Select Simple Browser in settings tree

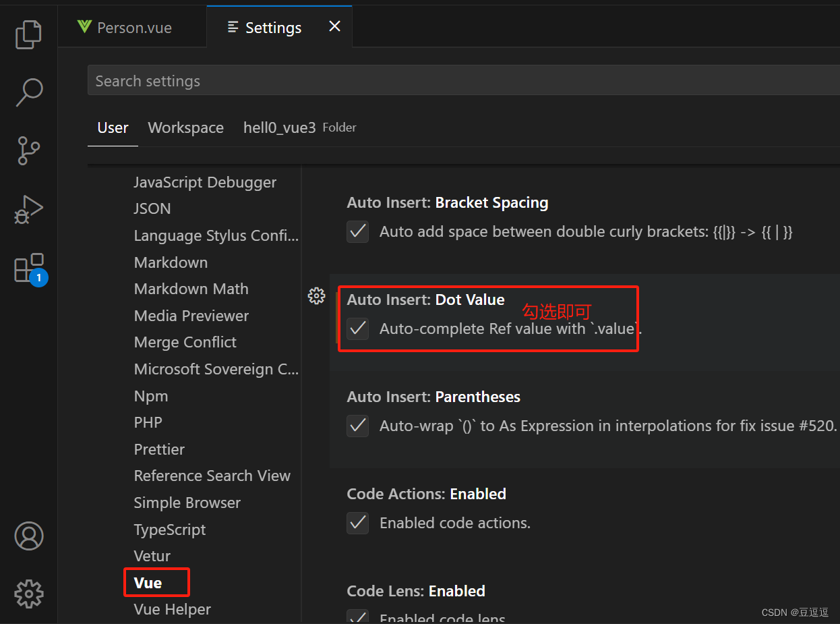tap(187, 503)
